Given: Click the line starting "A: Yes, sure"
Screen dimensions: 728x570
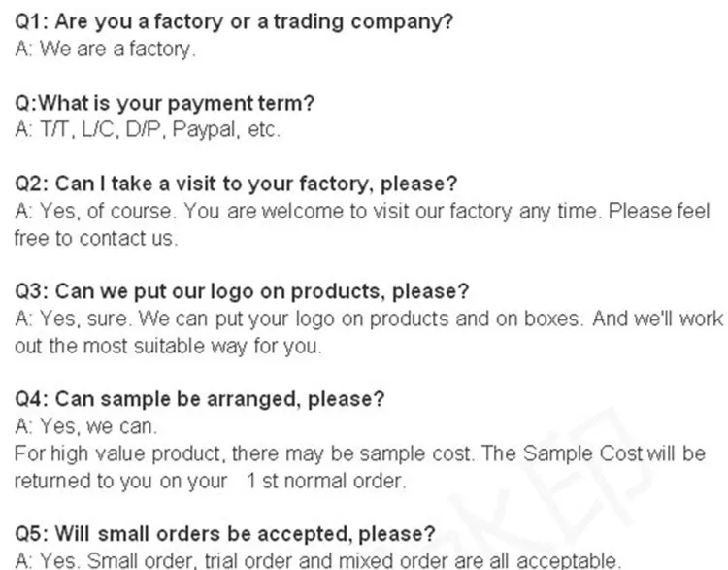Looking at the screenshot, I should pos(369,319).
